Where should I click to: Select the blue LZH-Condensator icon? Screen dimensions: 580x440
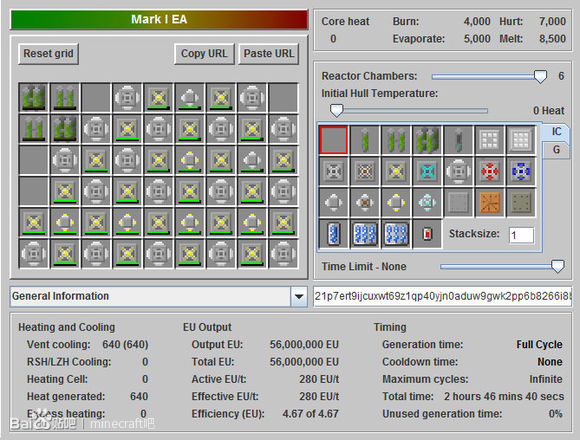tap(521, 171)
